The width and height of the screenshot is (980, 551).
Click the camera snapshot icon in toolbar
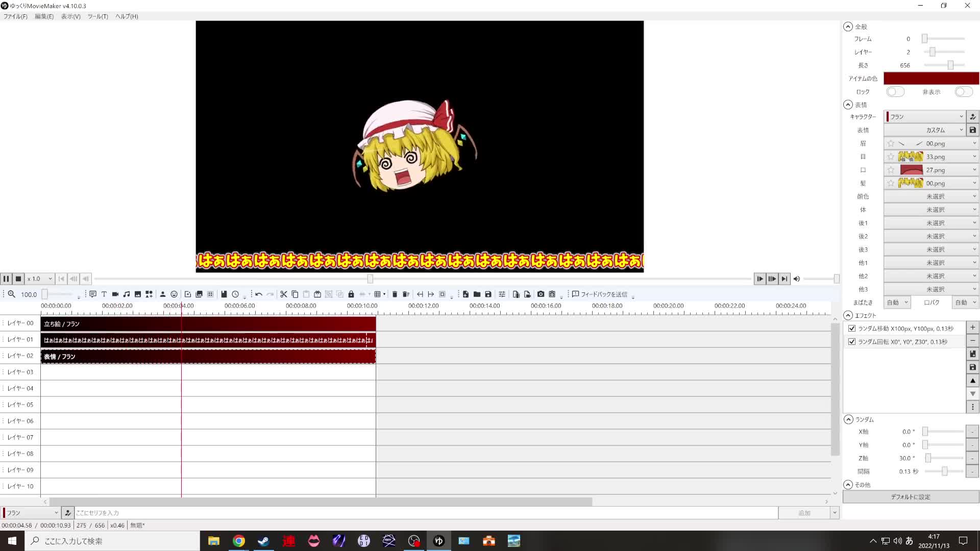[541, 294]
